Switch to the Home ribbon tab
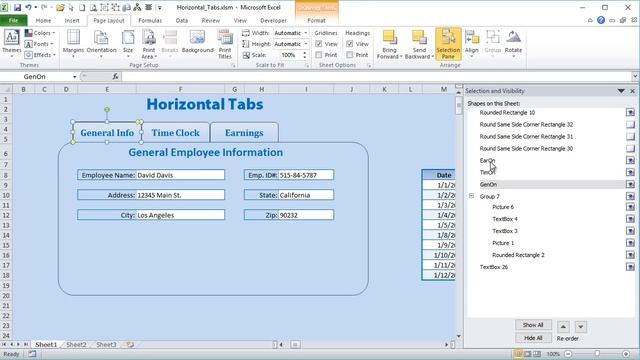Screen dimensions: 640x360 pos(43,20)
